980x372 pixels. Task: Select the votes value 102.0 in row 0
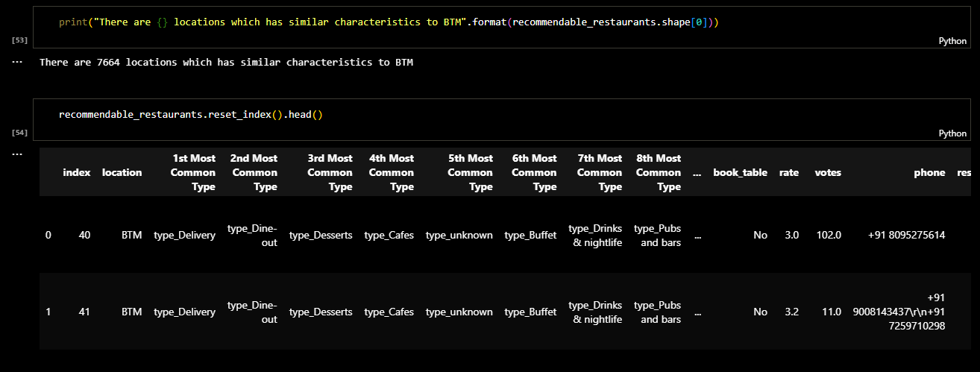point(827,235)
